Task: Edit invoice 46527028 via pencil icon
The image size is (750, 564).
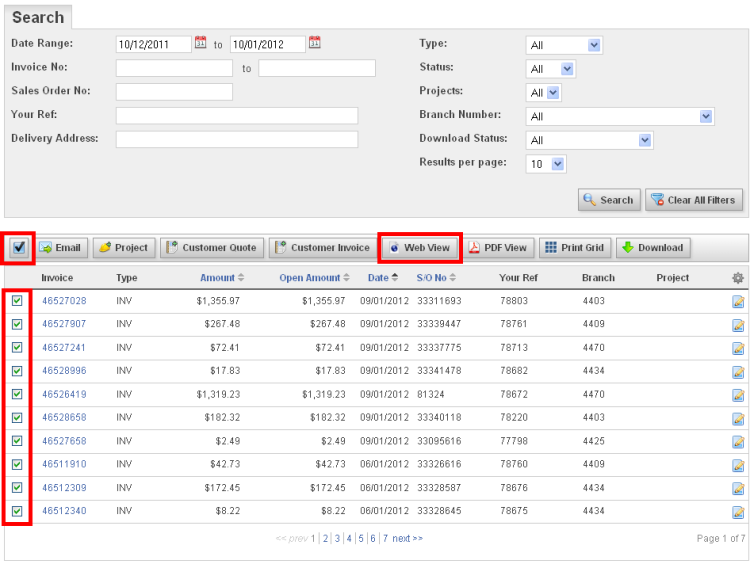Action: pyautogui.click(x=738, y=301)
